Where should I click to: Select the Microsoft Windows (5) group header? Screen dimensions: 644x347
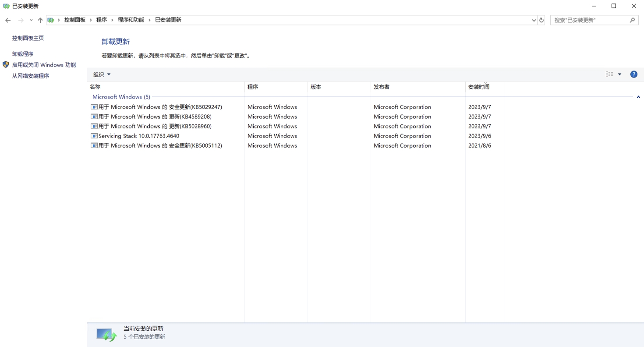[x=121, y=97]
